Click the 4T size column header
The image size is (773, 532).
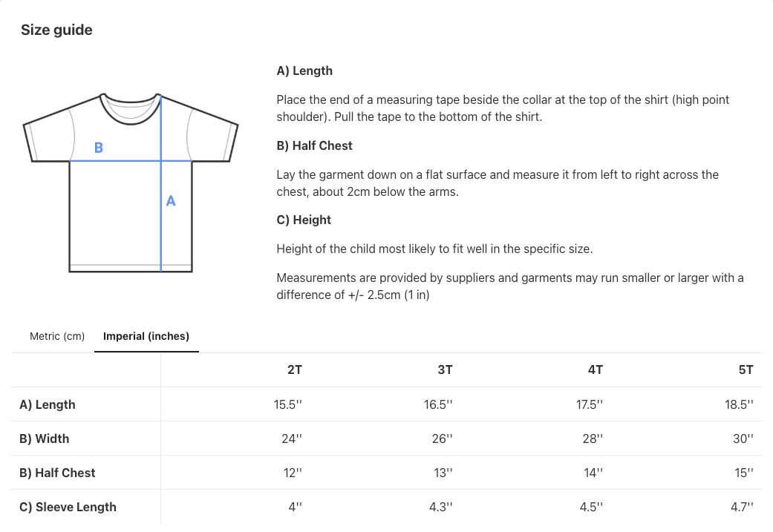[x=595, y=370]
